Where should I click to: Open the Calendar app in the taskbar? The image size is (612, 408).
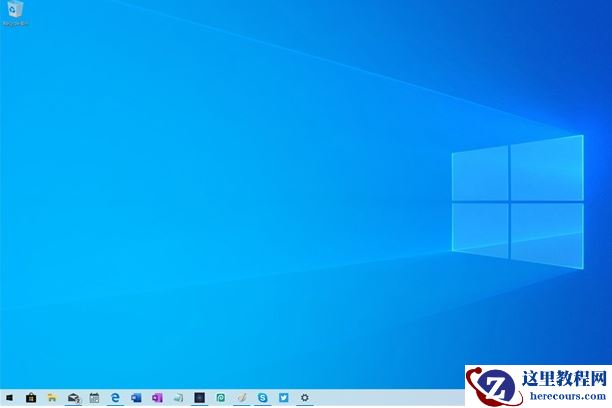pos(94,398)
